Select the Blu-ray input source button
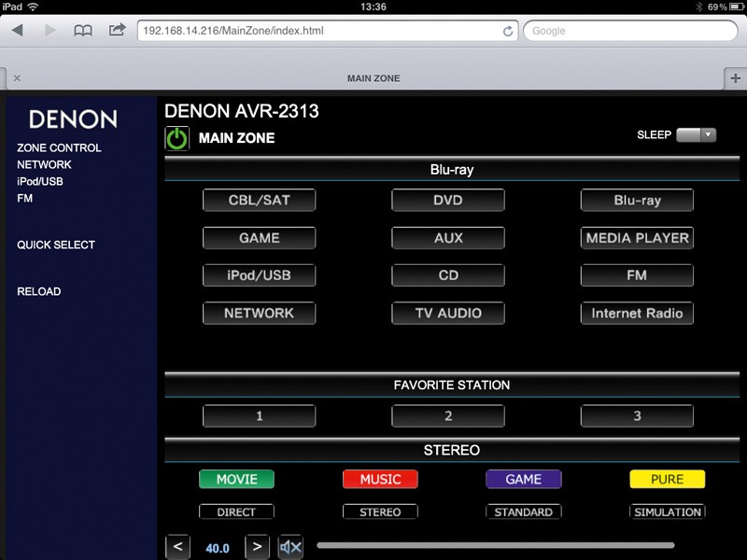The width and height of the screenshot is (747, 560). (637, 200)
